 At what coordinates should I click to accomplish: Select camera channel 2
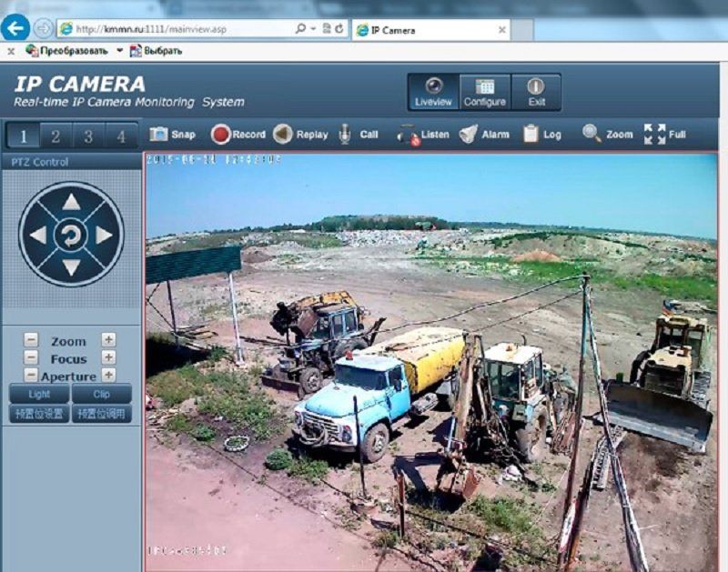coord(56,136)
